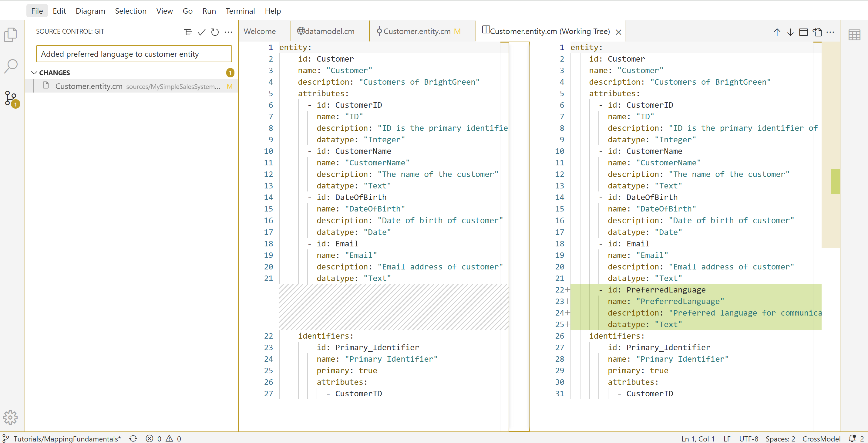Commit changes with the checkmark icon
868x443 pixels.
pyautogui.click(x=201, y=32)
